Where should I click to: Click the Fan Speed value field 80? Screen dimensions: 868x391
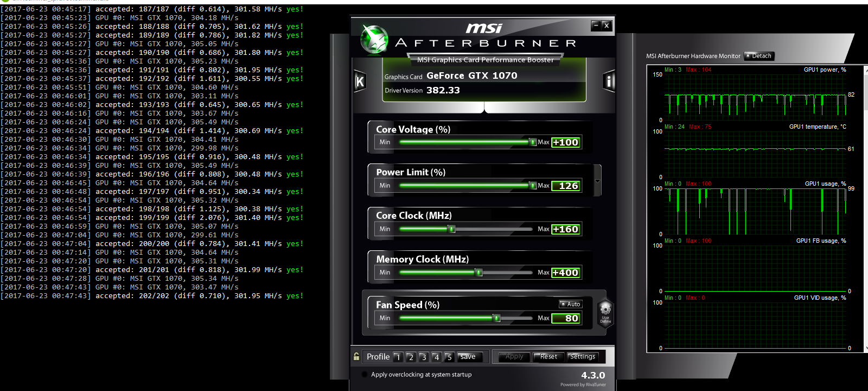coord(566,318)
